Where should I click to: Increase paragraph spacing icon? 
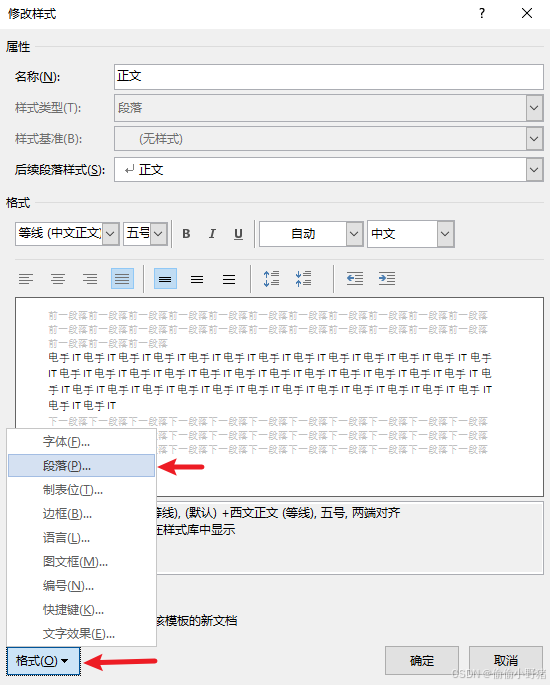pyautogui.click(x=271, y=279)
